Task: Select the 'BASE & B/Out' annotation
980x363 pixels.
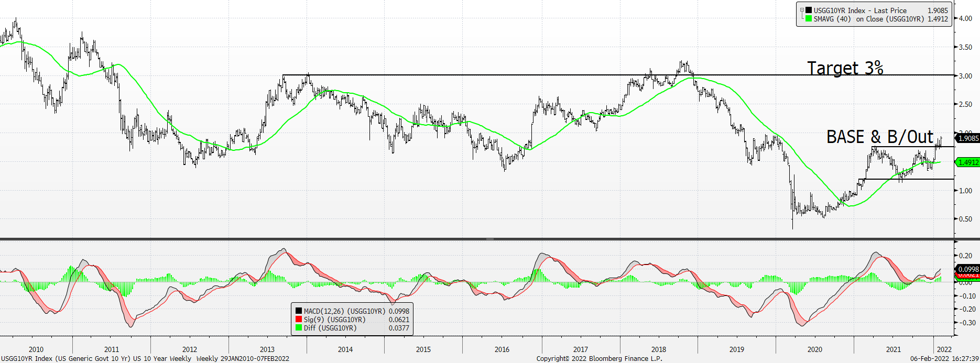Action: tap(880, 137)
